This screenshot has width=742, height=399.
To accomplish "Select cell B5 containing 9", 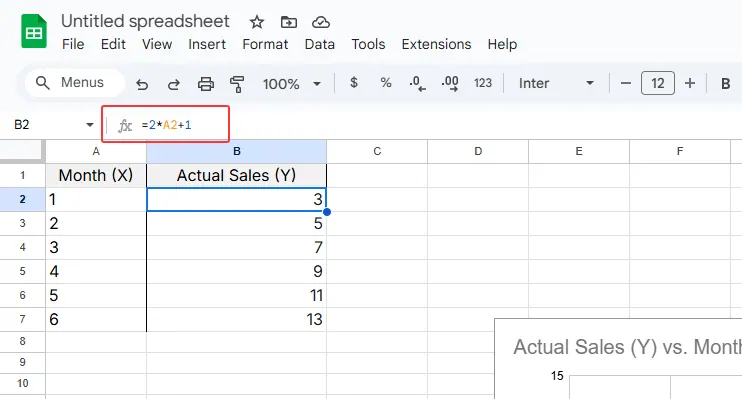I will pos(237,272).
